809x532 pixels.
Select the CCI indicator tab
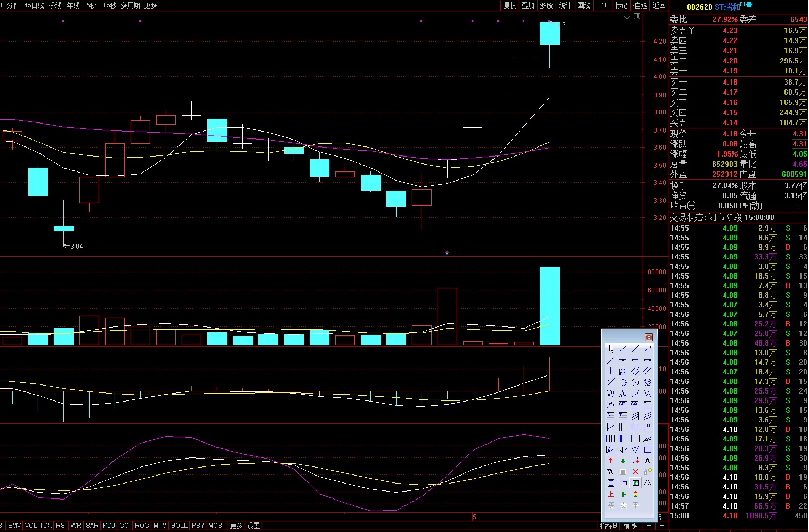point(125,526)
